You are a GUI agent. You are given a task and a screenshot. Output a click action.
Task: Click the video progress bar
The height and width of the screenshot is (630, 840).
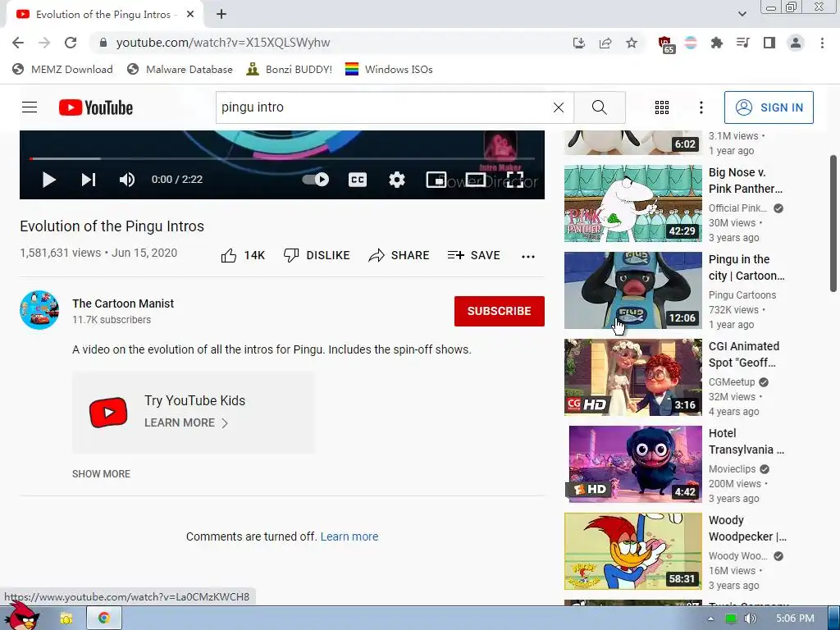[x=282, y=158]
